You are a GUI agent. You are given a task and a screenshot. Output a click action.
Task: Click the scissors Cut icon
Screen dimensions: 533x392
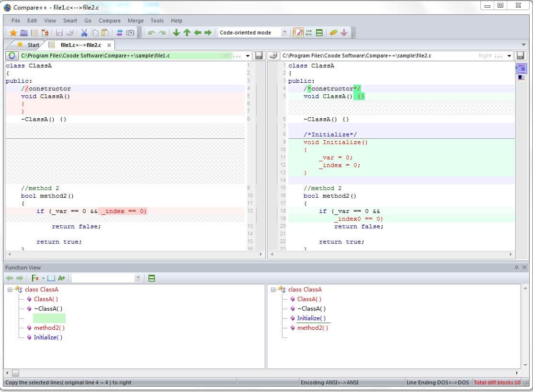click(84, 33)
